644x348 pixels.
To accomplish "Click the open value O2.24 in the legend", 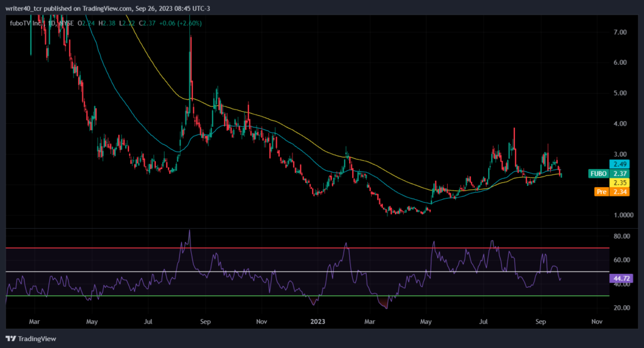I will [x=86, y=23].
